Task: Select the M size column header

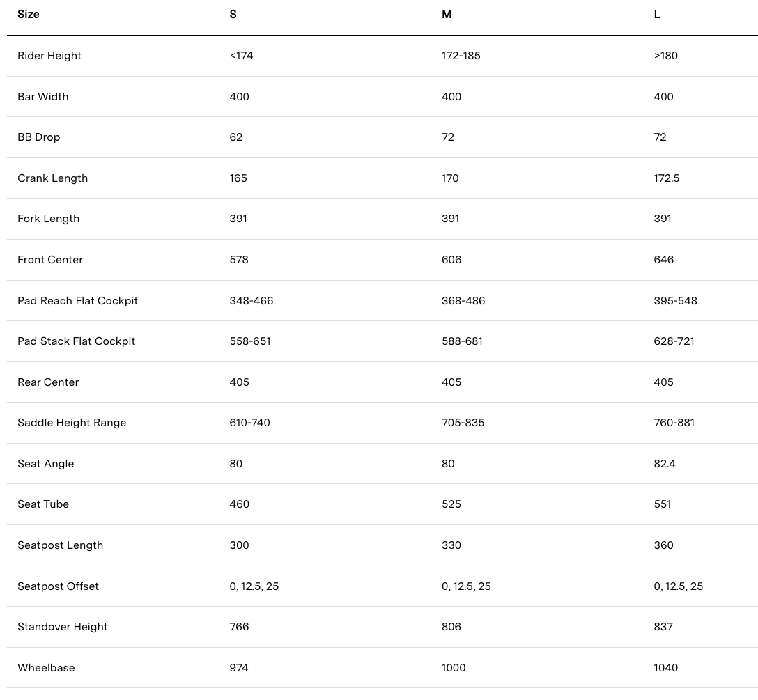Action: coord(447,15)
